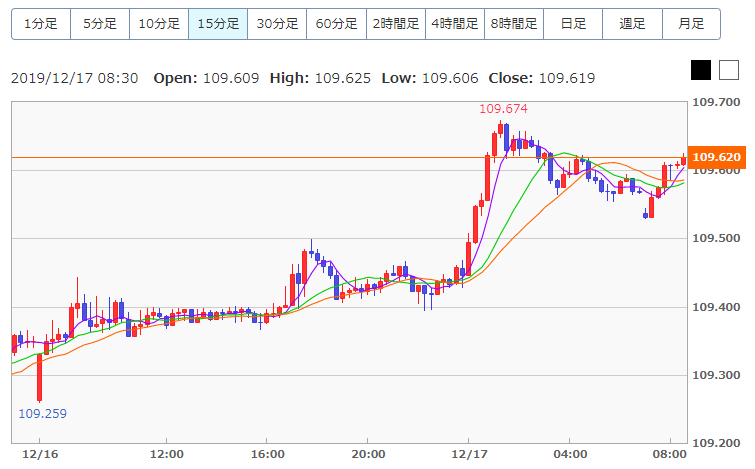This screenshot has width=755, height=469.
Task: Click the 12/16 date axis label
Action: pyautogui.click(x=40, y=454)
